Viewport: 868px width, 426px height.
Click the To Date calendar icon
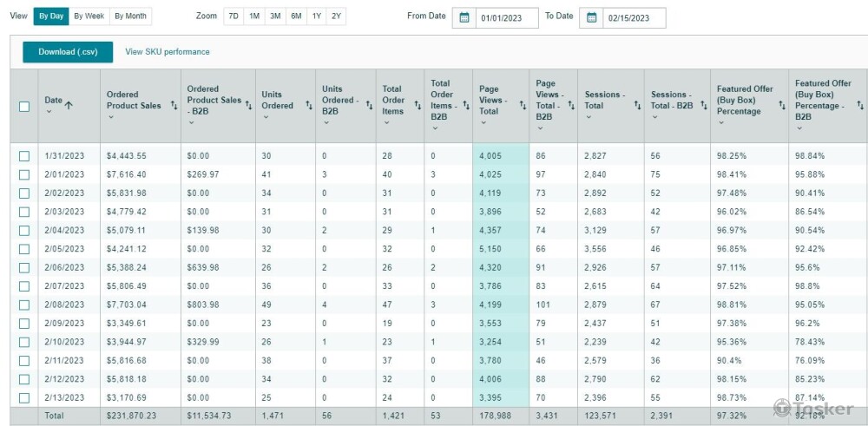[592, 17]
